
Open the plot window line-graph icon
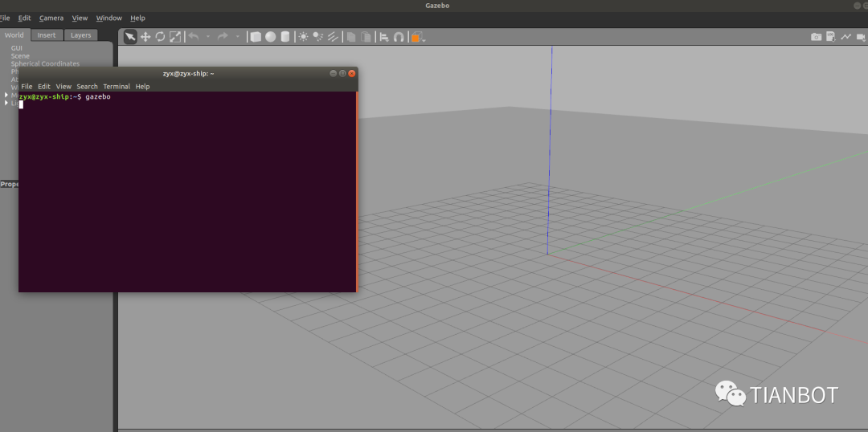pyautogui.click(x=845, y=37)
